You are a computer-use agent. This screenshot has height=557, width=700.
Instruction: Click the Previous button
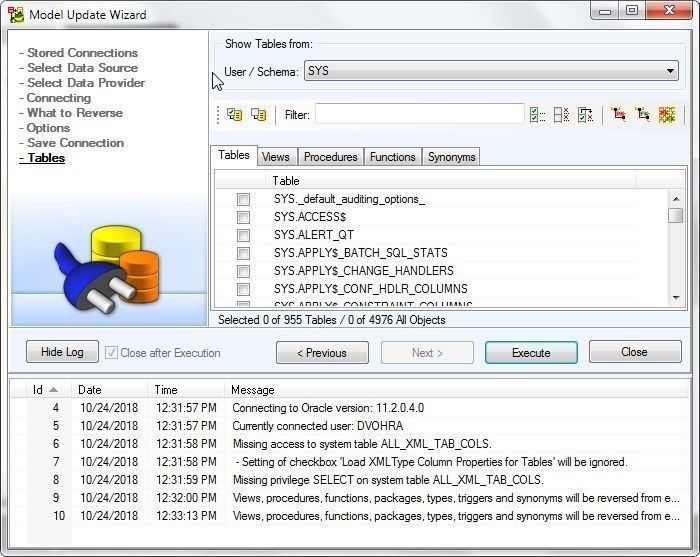click(x=322, y=353)
